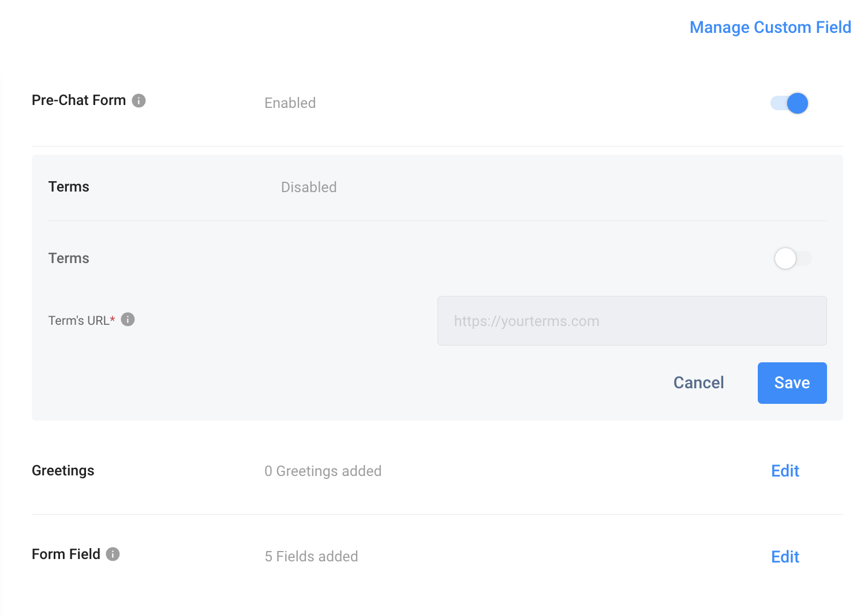Click '0 Greetings added' text
Screen dimensions: 868x615
click(x=323, y=471)
